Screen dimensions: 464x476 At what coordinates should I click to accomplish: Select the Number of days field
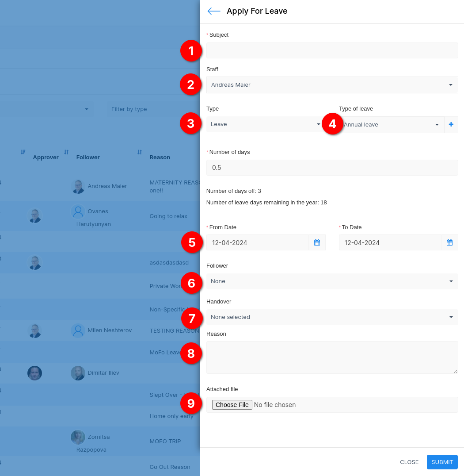pos(332,168)
